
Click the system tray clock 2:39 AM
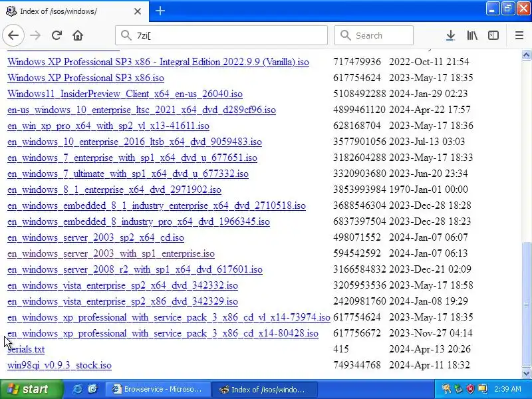click(x=507, y=389)
